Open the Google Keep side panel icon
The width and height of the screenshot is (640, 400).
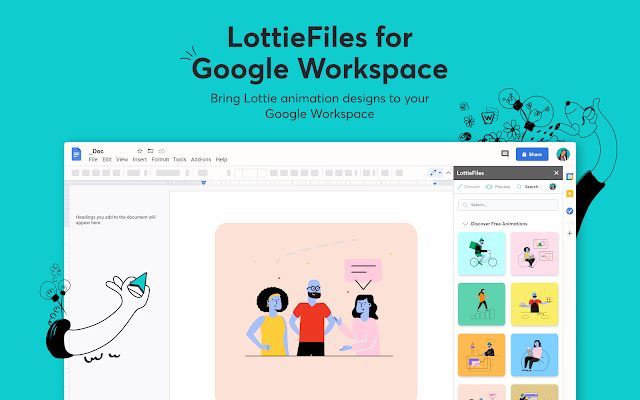[x=570, y=193]
